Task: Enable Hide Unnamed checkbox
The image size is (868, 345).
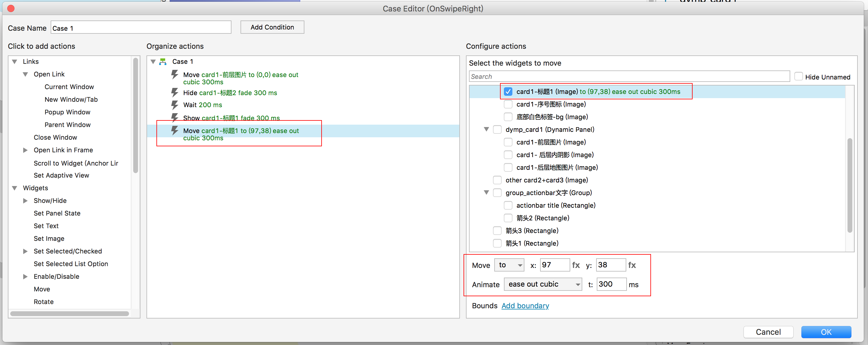Action: click(x=798, y=76)
